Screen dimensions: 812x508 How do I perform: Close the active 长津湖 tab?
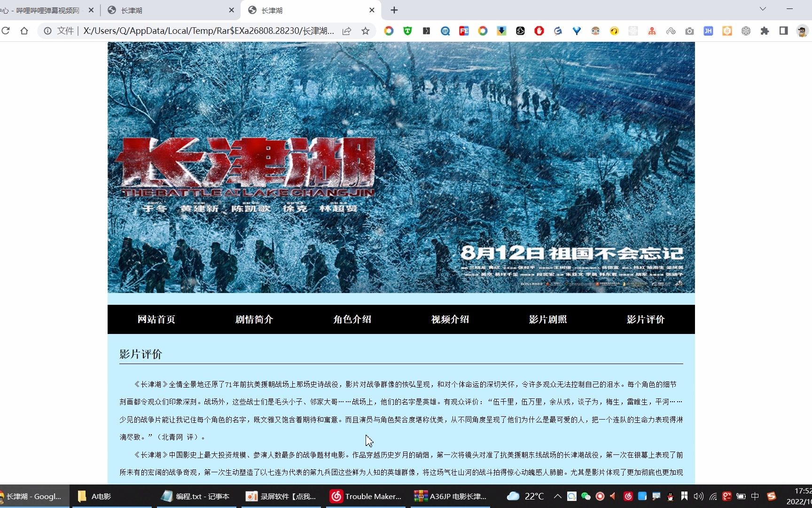[372, 10]
